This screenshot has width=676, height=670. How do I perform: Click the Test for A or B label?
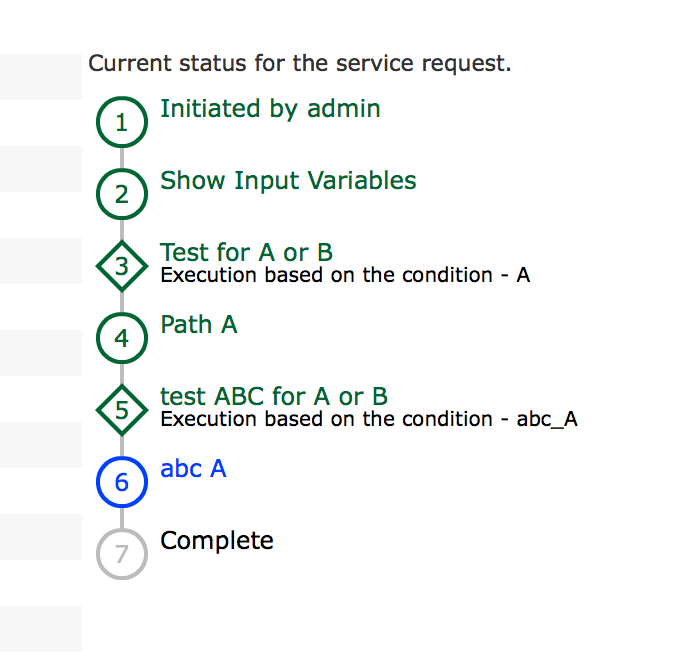click(246, 252)
